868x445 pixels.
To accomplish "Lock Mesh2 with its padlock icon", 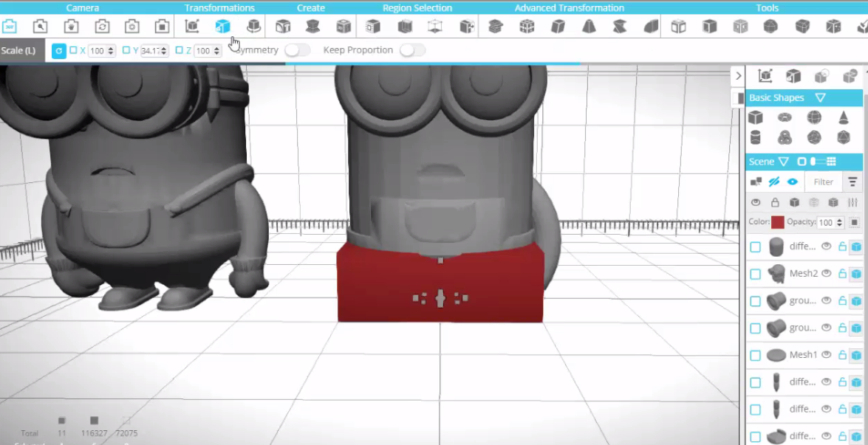I will click(x=842, y=274).
